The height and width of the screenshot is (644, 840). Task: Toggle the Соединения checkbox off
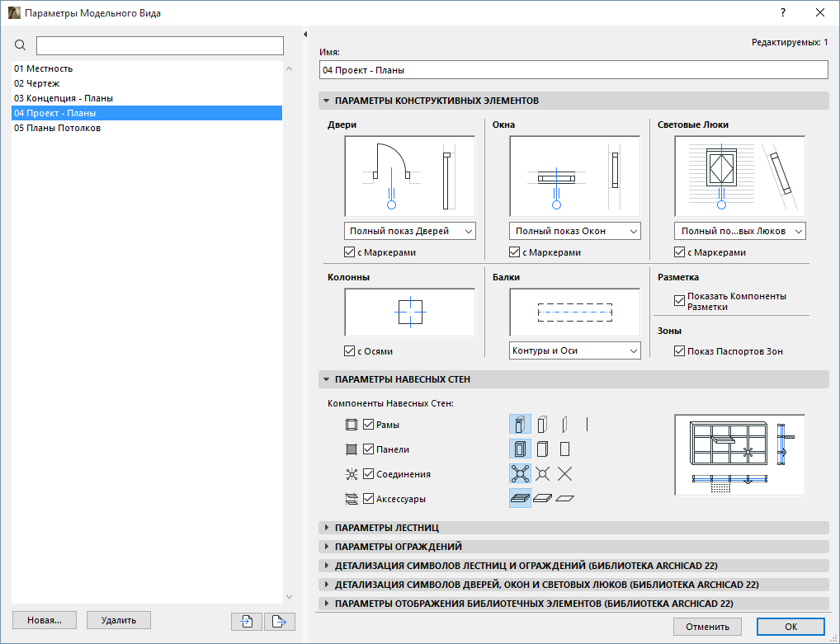366,473
